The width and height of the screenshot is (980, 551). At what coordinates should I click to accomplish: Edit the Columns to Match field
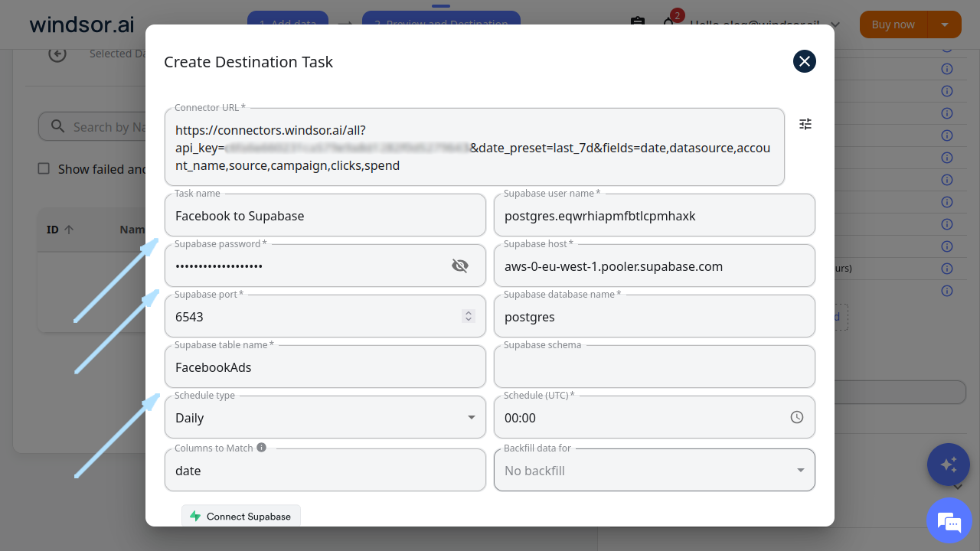click(x=325, y=470)
